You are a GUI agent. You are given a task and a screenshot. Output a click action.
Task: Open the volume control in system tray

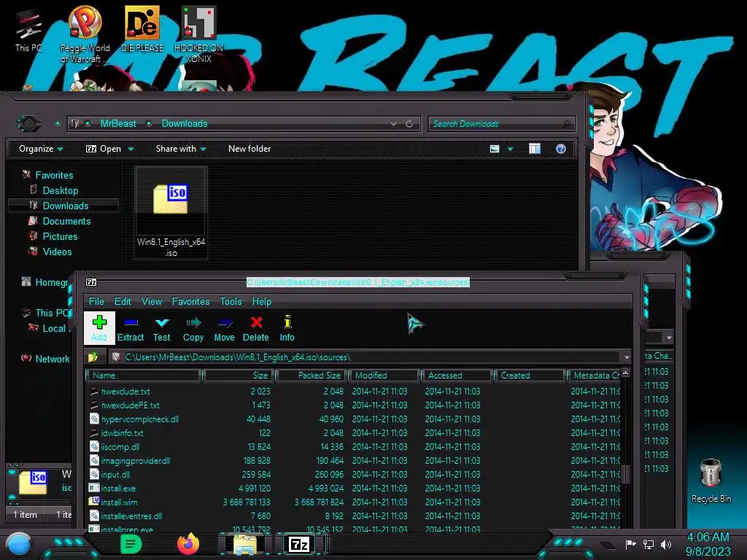pyautogui.click(x=666, y=544)
